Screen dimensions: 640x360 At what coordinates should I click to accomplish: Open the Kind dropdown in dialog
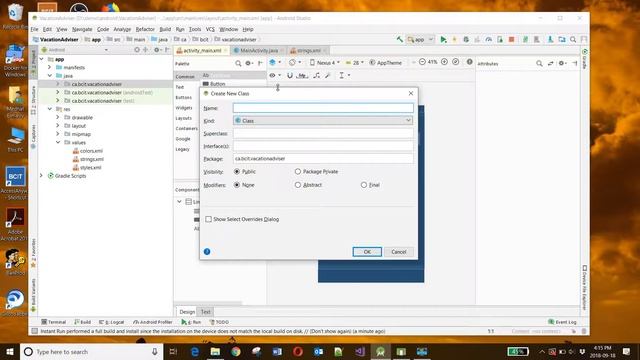(x=323, y=120)
